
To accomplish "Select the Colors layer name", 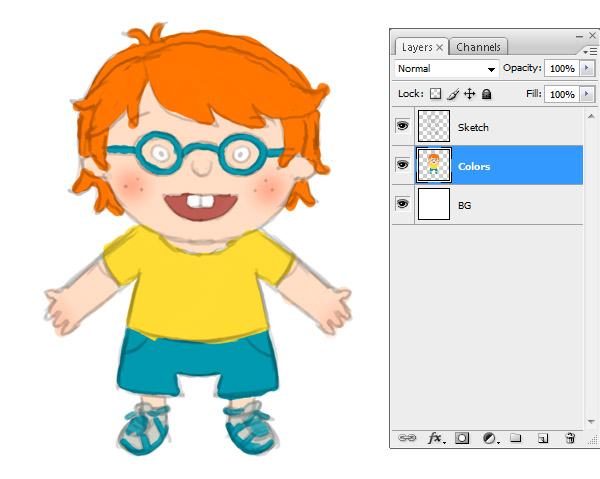I will (474, 166).
